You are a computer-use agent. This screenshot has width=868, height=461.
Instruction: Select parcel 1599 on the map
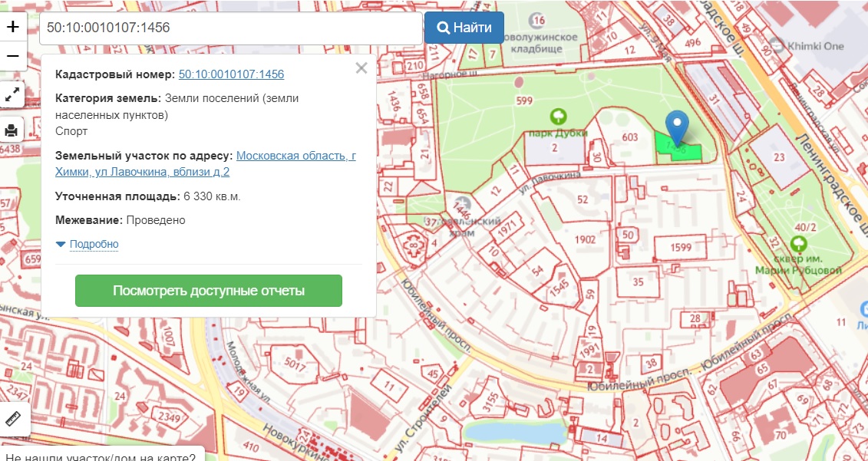680,247
